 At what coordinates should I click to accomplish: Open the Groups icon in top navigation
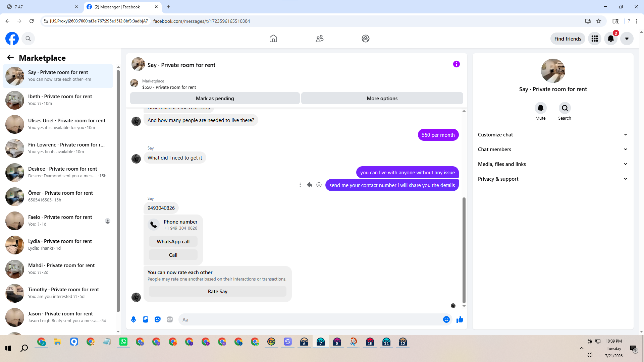[x=366, y=39]
